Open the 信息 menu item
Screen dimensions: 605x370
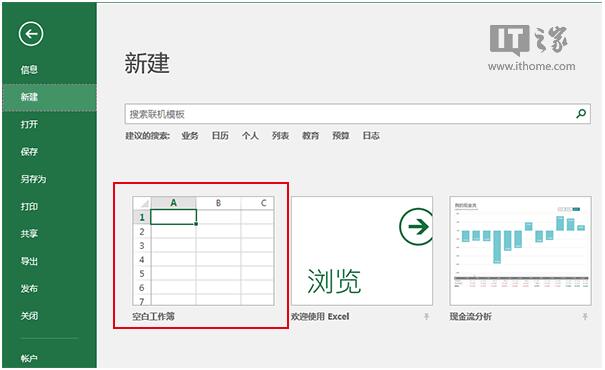click(29, 69)
